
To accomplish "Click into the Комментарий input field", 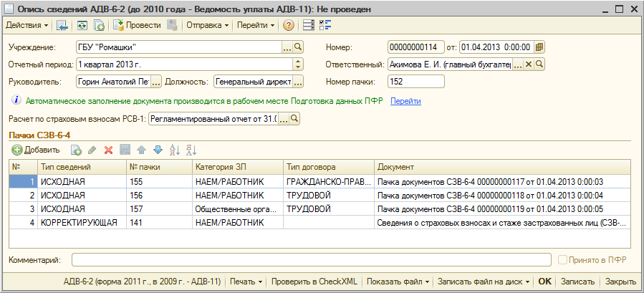I will click(x=312, y=259).
